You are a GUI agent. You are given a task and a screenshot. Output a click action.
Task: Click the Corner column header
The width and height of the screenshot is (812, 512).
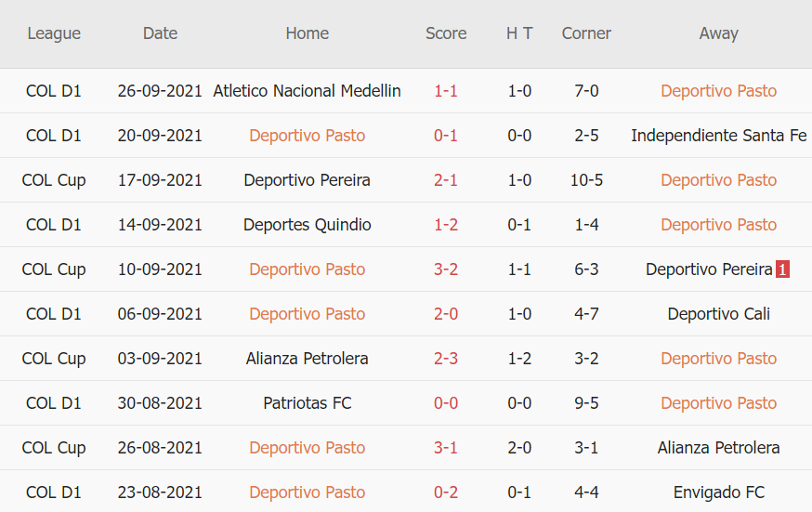point(586,33)
